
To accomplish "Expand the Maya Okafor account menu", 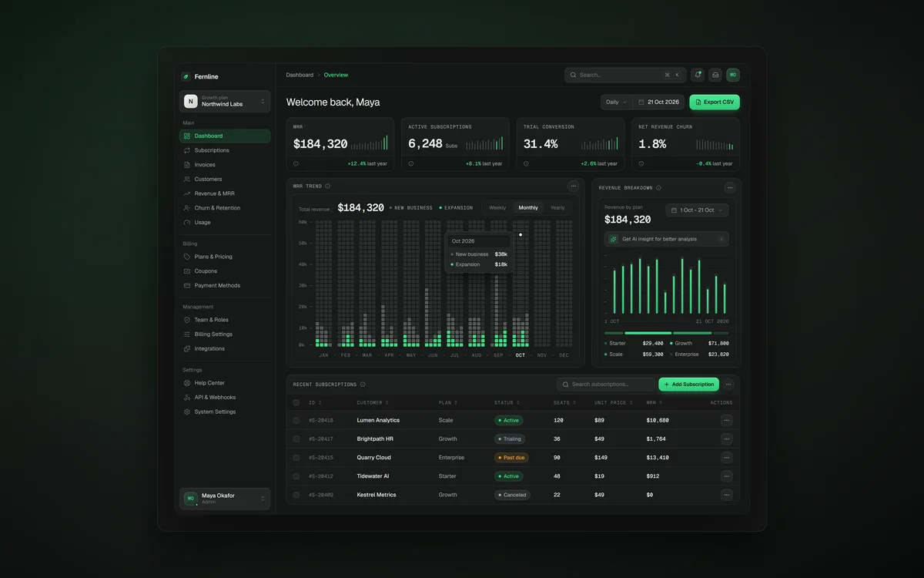I will click(225, 499).
